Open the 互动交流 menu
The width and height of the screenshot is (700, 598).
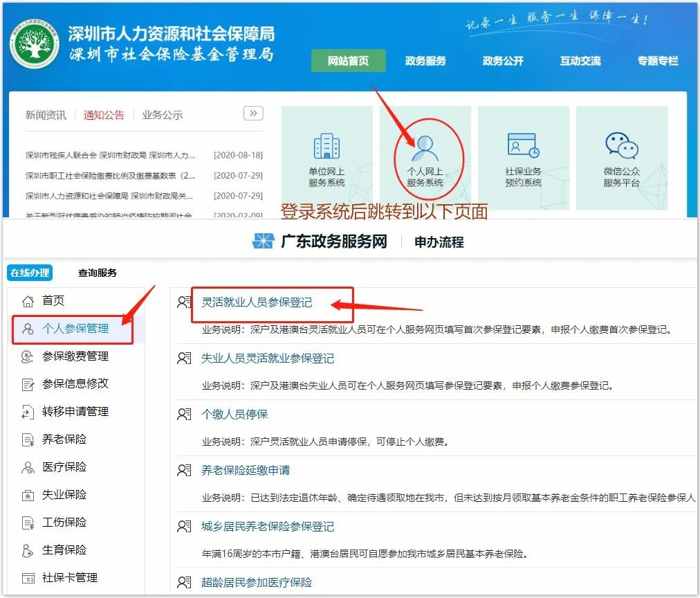[x=580, y=61]
